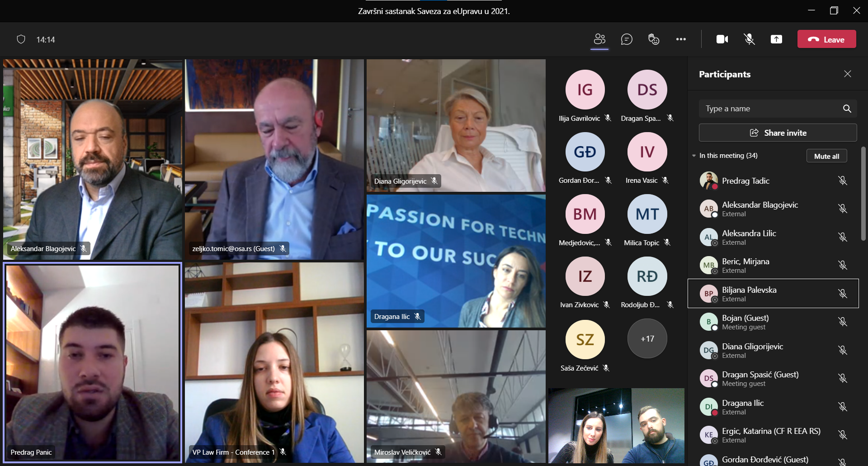Screen dimensions: 868x466
Task: Open the meeting chat icon
Action: pyautogui.click(x=627, y=39)
